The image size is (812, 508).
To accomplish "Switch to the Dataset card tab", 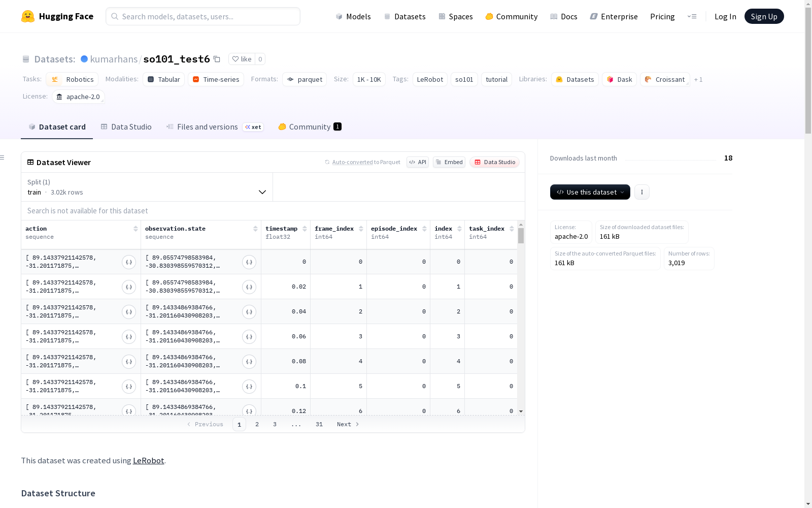I will pos(57,127).
